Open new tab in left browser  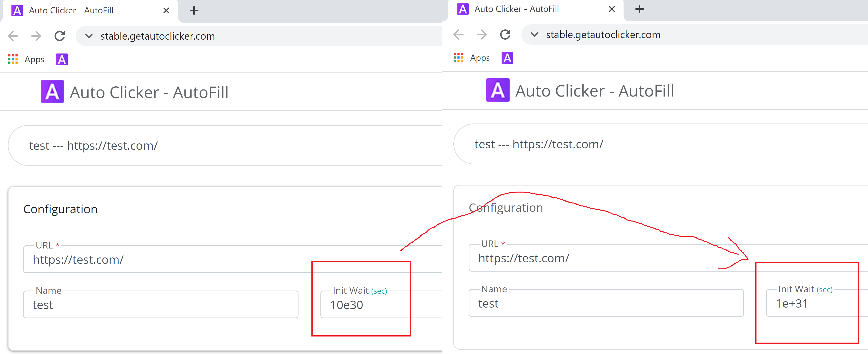pos(194,11)
